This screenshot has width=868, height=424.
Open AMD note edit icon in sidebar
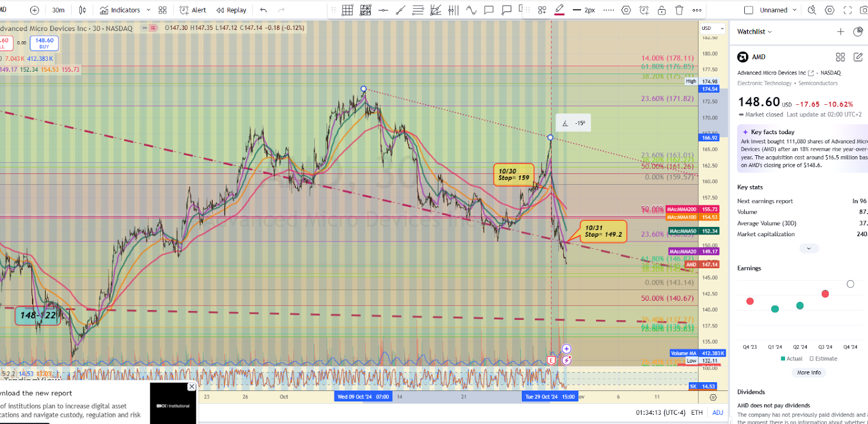click(x=858, y=57)
